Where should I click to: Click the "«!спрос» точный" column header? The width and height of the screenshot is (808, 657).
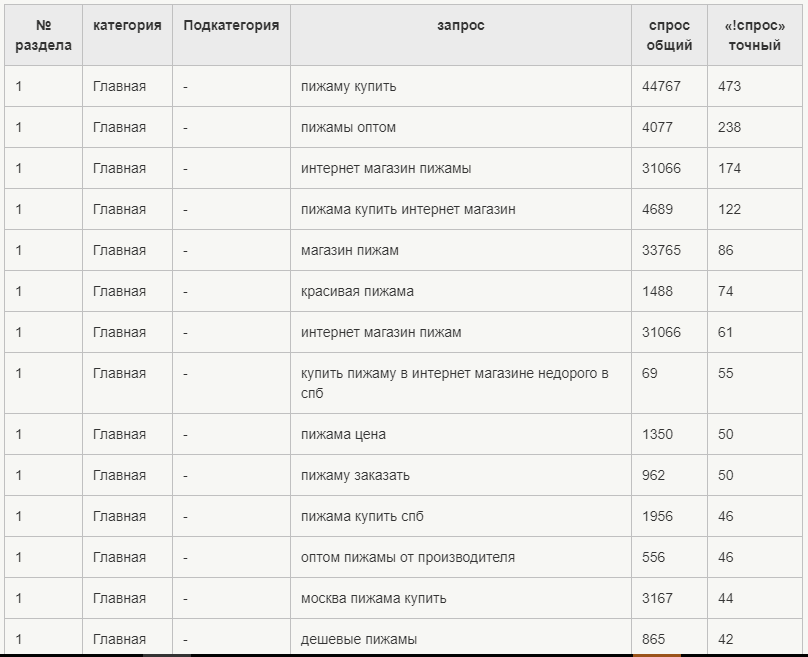click(x=753, y=36)
